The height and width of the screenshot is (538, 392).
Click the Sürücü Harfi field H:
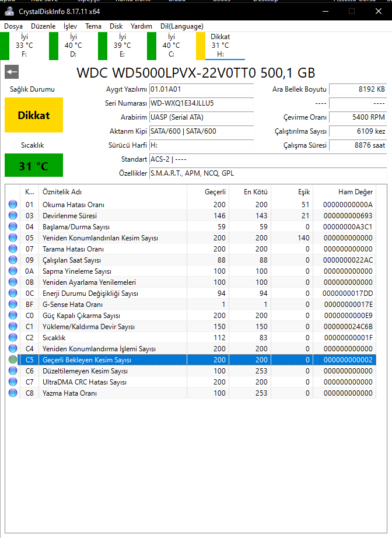point(202,145)
